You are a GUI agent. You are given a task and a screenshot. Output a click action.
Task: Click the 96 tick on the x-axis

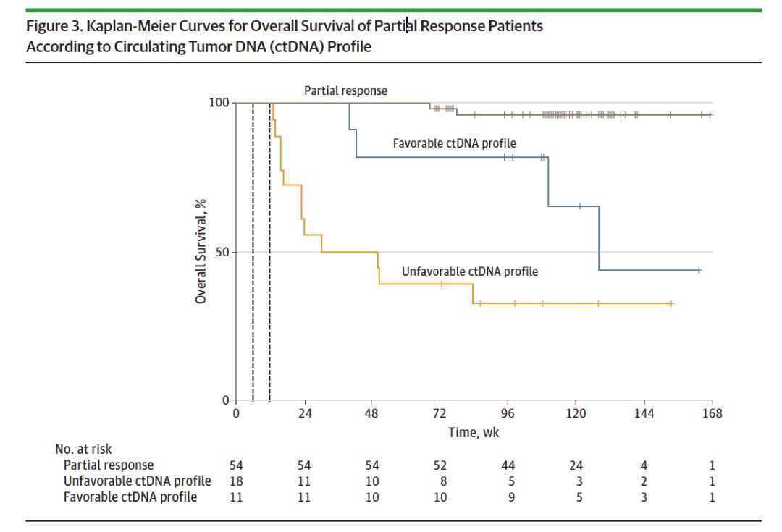pos(508,413)
